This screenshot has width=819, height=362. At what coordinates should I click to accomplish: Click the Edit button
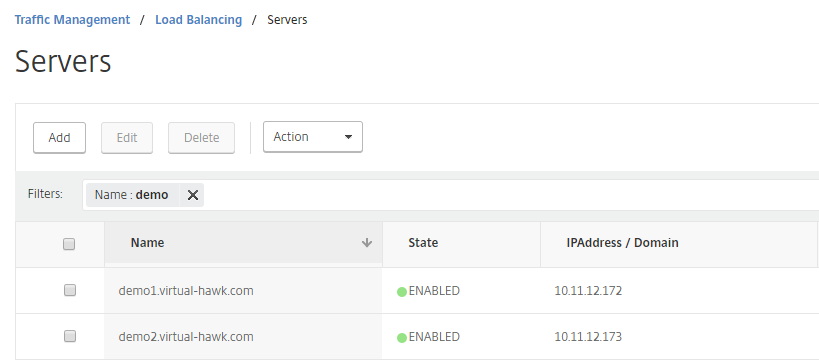point(127,137)
